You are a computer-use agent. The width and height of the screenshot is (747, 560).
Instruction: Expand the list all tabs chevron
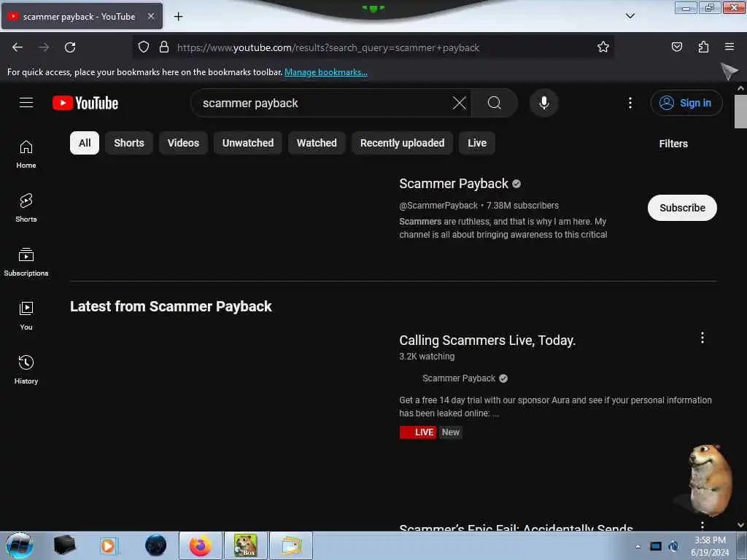pos(630,16)
